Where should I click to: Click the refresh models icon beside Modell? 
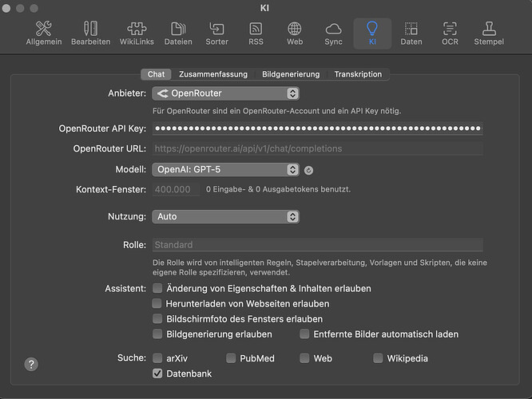pos(309,170)
